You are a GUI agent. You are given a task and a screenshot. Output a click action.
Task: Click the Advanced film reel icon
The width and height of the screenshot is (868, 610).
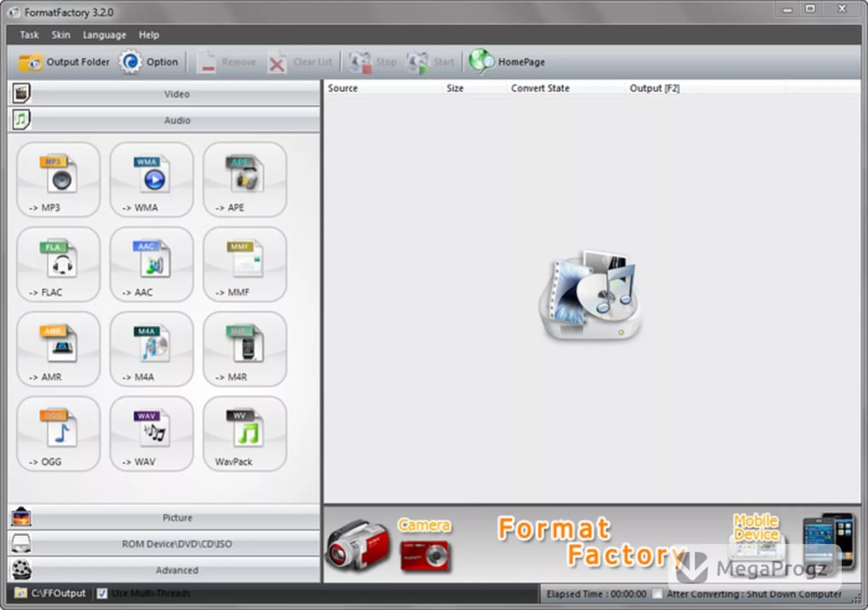pos(21,570)
